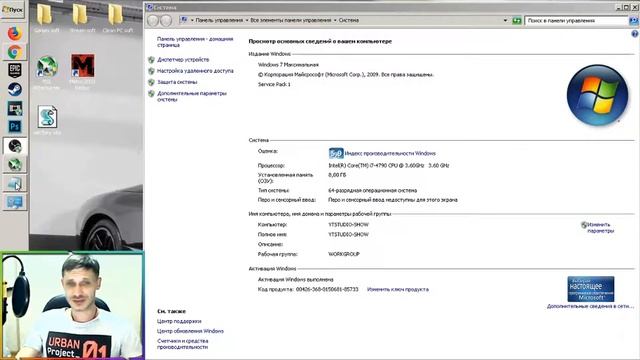Click YTSTUDIO-SHOW in the Компьютер row

click(x=348, y=224)
